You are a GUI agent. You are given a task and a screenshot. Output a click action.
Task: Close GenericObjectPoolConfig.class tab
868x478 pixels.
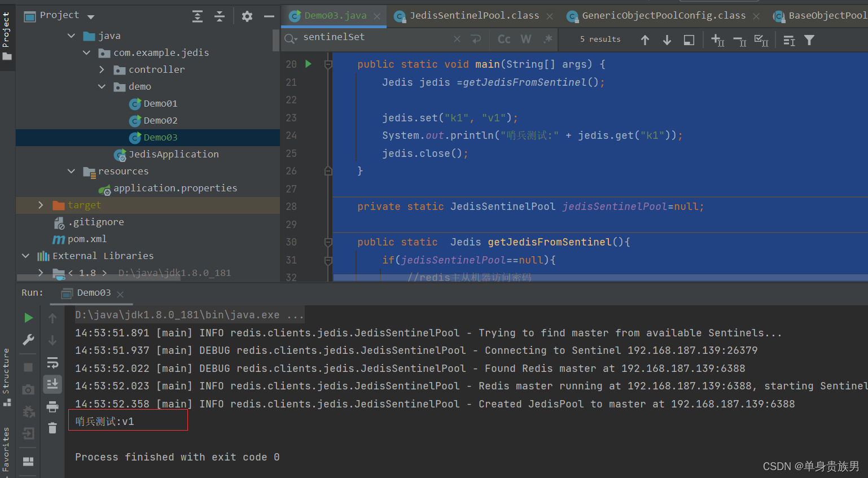pyautogui.click(x=756, y=16)
